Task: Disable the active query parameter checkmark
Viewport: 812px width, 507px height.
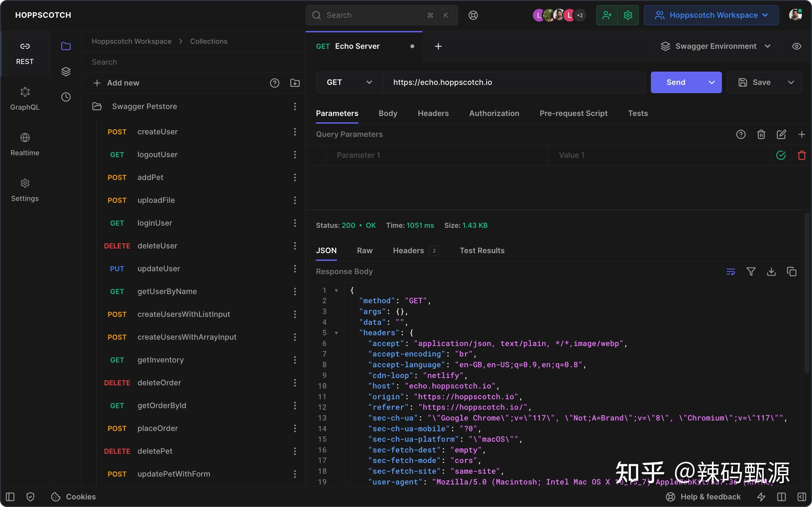Action: point(781,155)
